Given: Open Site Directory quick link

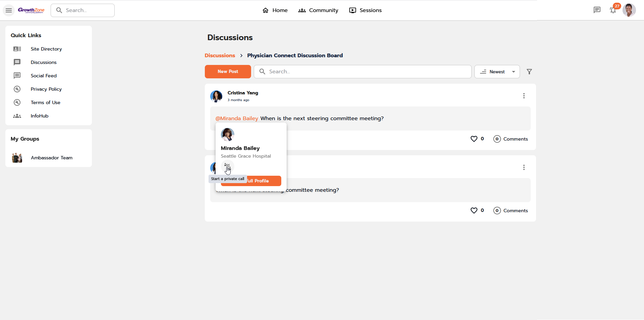Looking at the screenshot, I should 46,49.
